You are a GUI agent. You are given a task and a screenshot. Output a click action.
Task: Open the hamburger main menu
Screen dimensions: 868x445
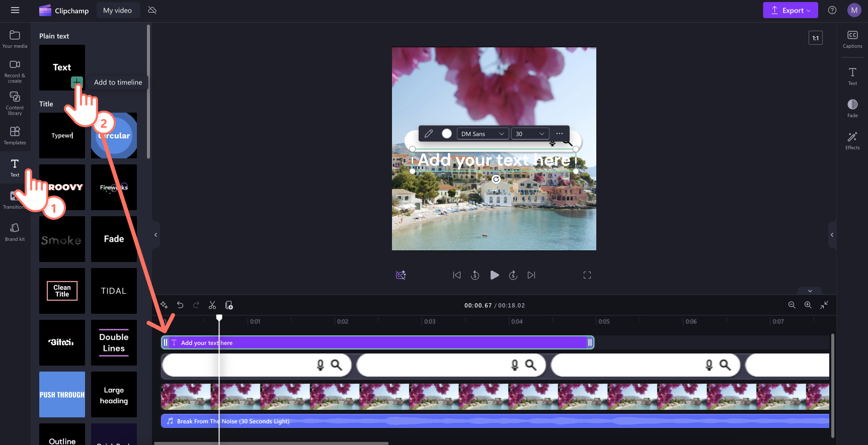(x=15, y=10)
